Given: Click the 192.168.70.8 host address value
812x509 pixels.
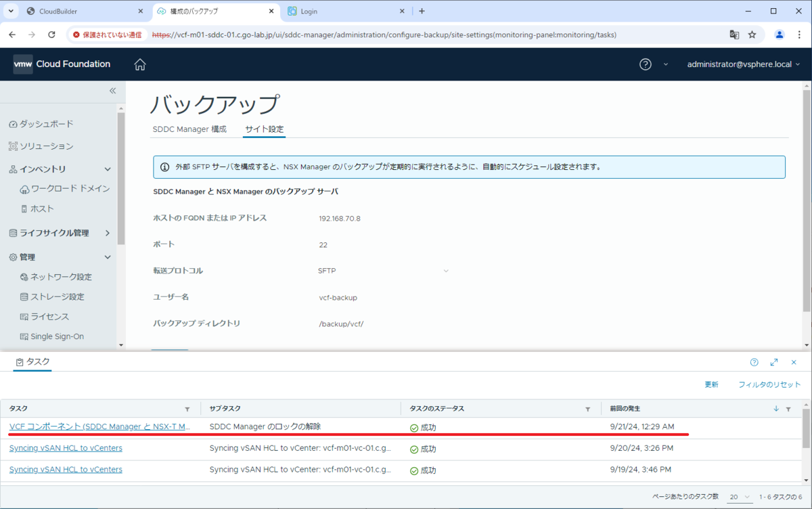Looking at the screenshot, I should coord(340,219).
